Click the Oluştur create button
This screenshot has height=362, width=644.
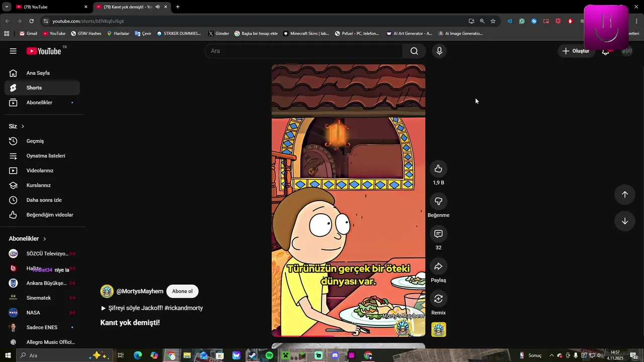coord(576,51)
